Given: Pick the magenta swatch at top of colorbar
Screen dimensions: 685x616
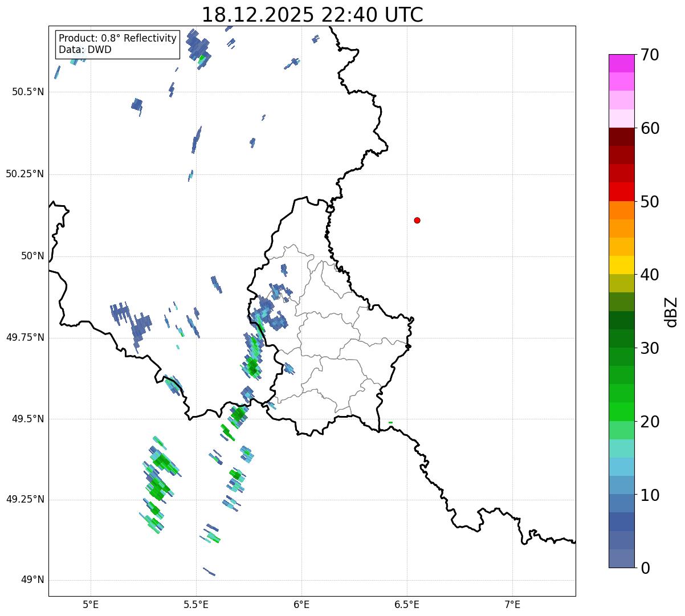Looking at the screenshot, I should click(621, 63).
